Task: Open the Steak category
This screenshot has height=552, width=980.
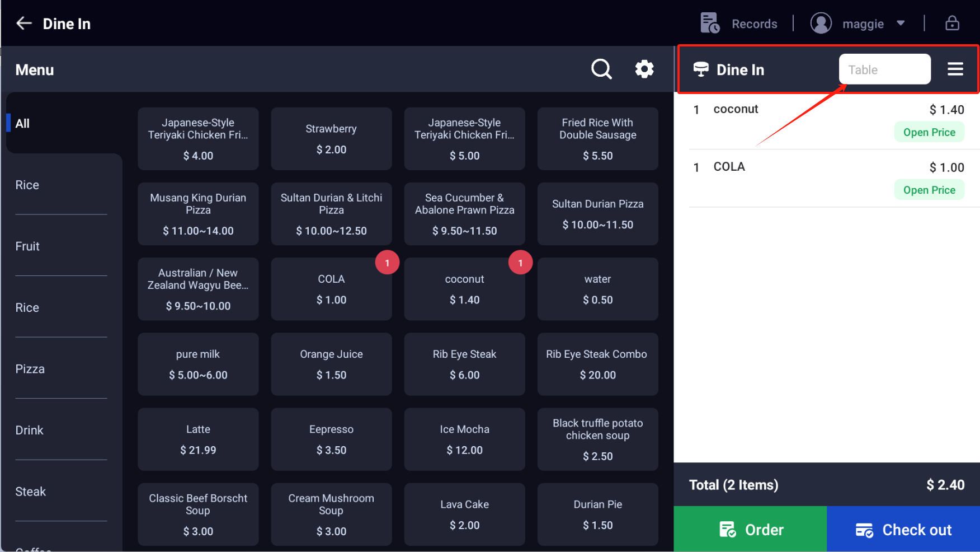Action: point(31,492)
